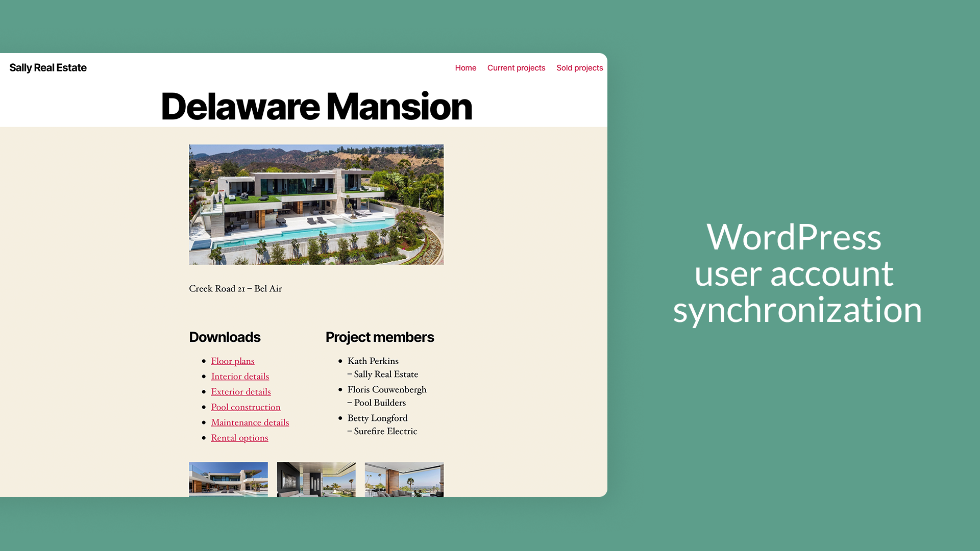Click the Exterior details download link

pos(241,391)
